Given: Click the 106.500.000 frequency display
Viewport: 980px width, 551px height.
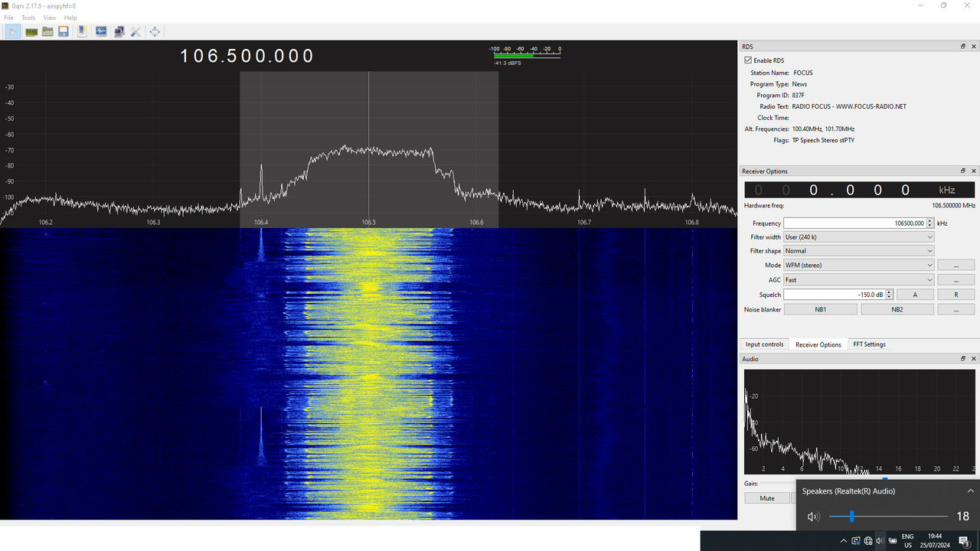Looking at the screenshot, I should [247, 56].
